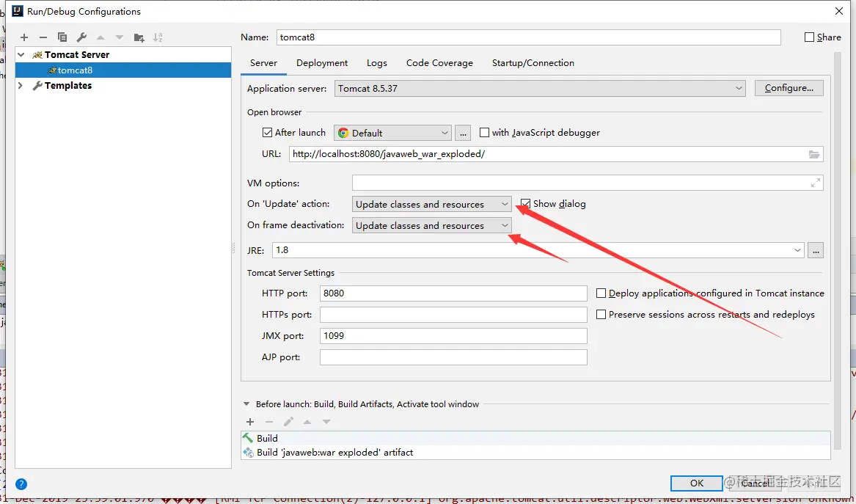This screenshot has height=504, width=856.
Task: Toggle the Show dialog checkbox
Action: click(x=525, y=204)
